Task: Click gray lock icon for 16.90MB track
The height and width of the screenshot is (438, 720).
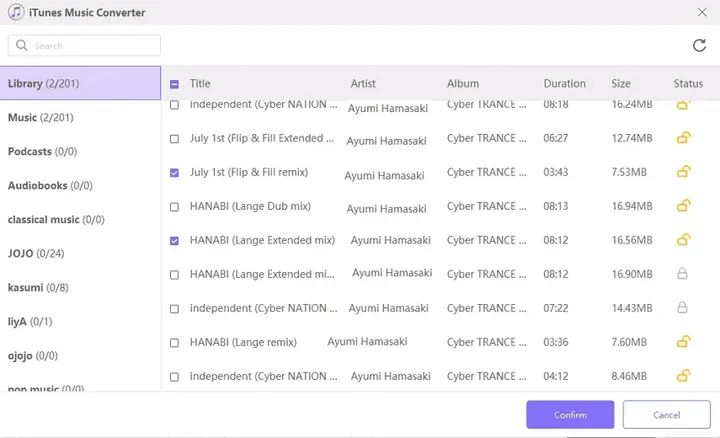Action: point(684,273)
